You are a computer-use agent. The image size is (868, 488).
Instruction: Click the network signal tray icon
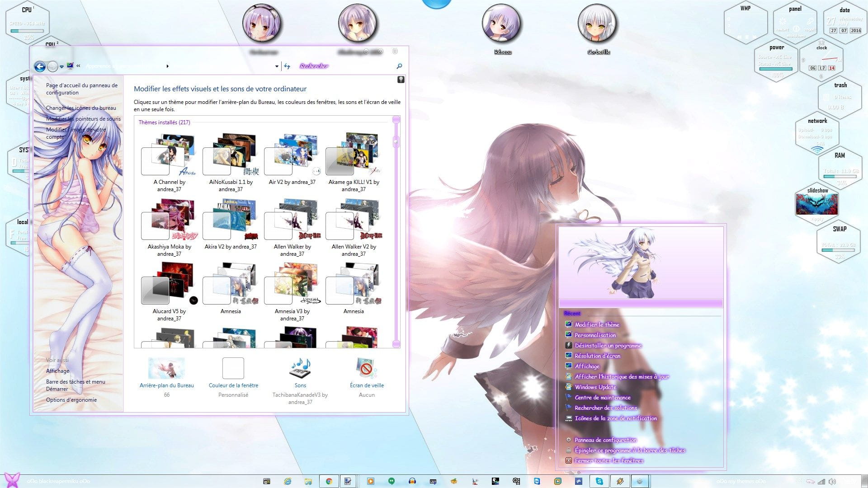(x=821, y=482)
